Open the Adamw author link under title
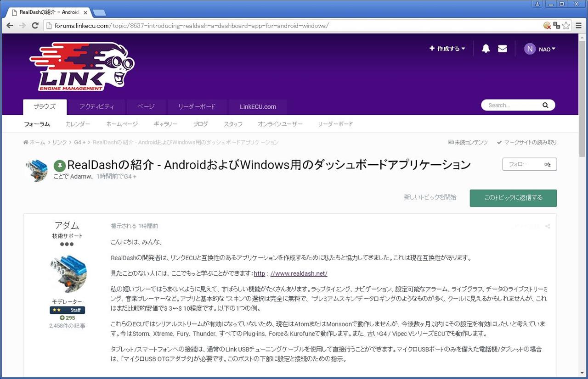The width and height of the screenshot is (588, 379). pyautogui.click(x=81, y=176)
